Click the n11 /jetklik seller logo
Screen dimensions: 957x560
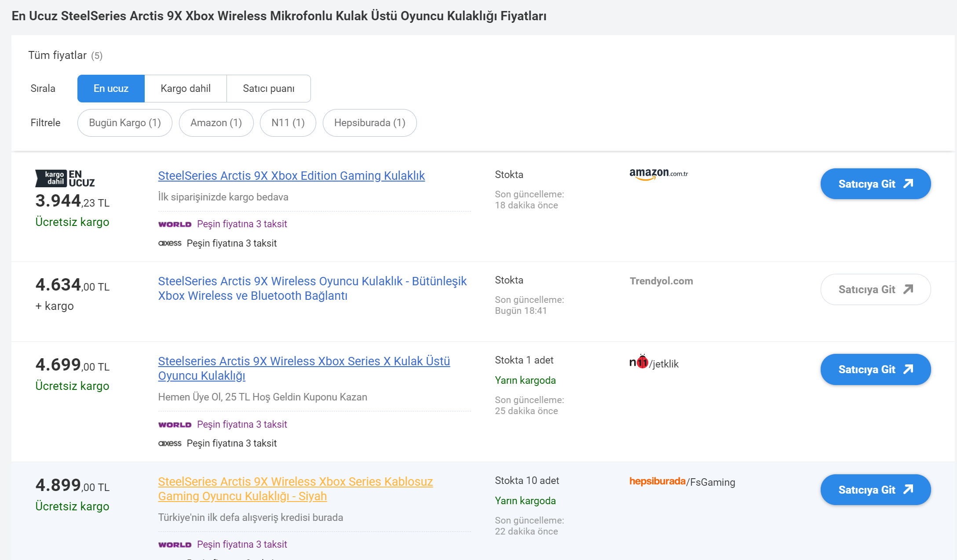(654, 362)
